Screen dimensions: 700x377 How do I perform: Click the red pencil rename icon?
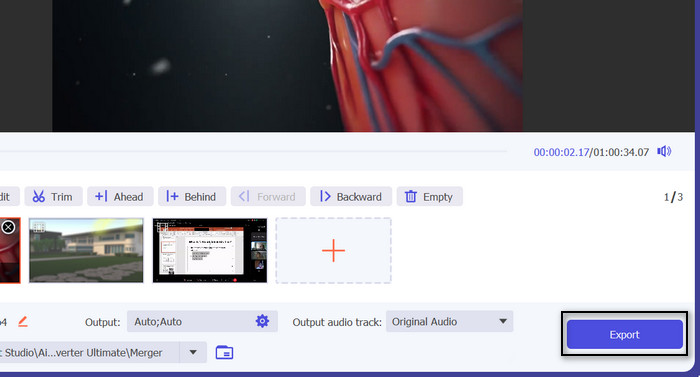point(23,322)
